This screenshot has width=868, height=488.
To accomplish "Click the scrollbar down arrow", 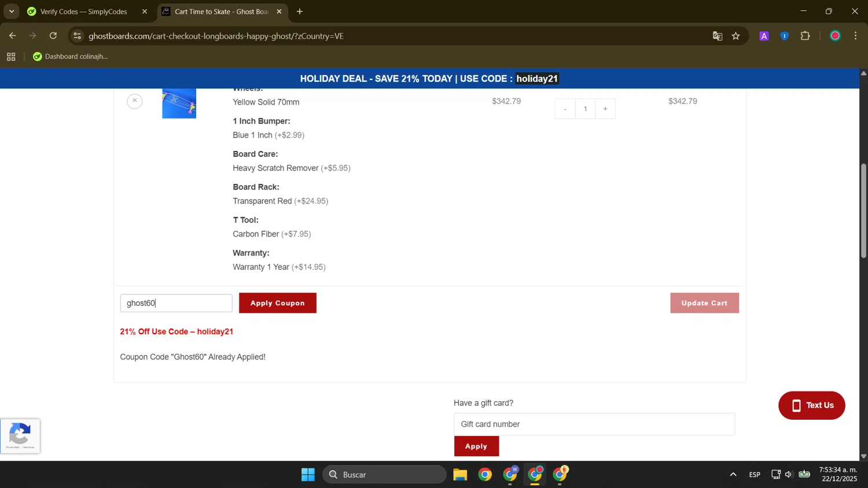I will click(863, 456).
